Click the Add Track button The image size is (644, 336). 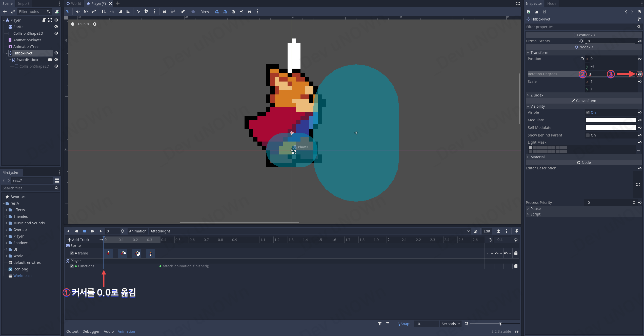coord(78,240)
